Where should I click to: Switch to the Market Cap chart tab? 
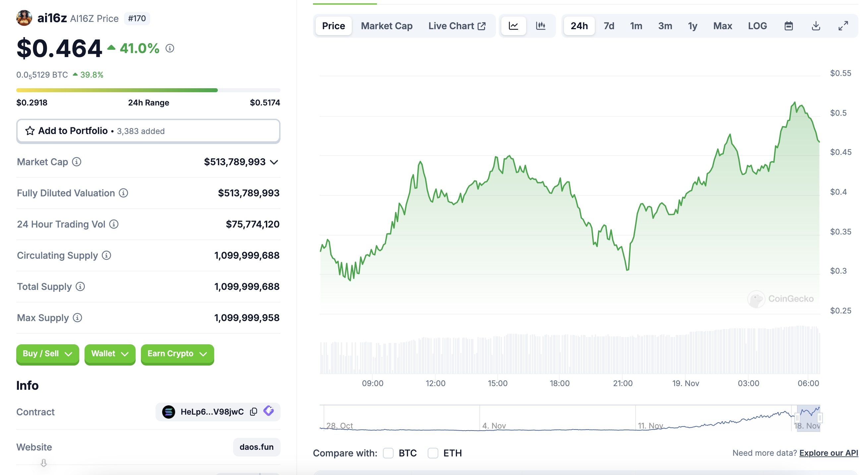click(387, 26)
